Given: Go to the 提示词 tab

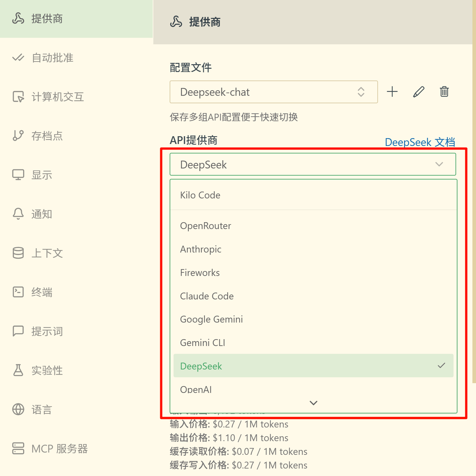Looking at the screenshot, I should 77,331.
